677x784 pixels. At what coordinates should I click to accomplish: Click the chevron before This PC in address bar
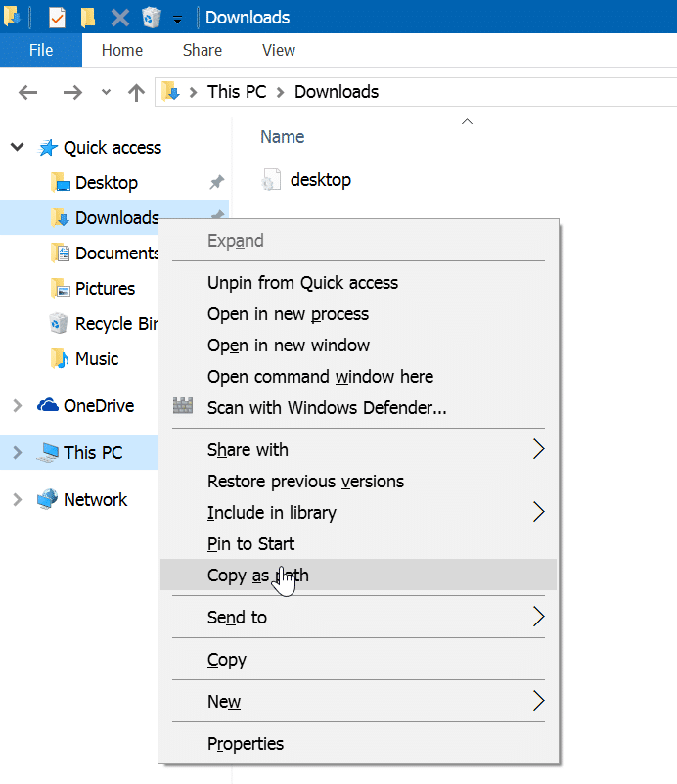tap(194, 92)
